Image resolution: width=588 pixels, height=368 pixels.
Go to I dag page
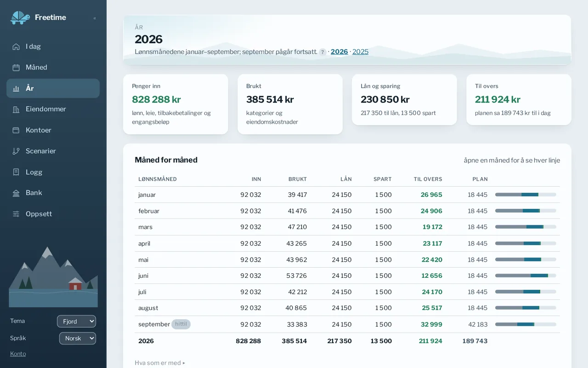(x=53, y=46)
